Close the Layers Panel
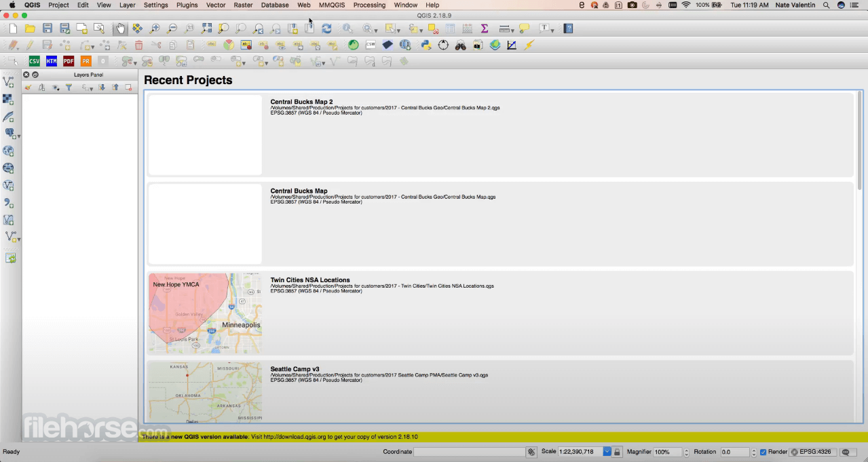The width and height of the screenshot is (868, 462). (26, 75)
